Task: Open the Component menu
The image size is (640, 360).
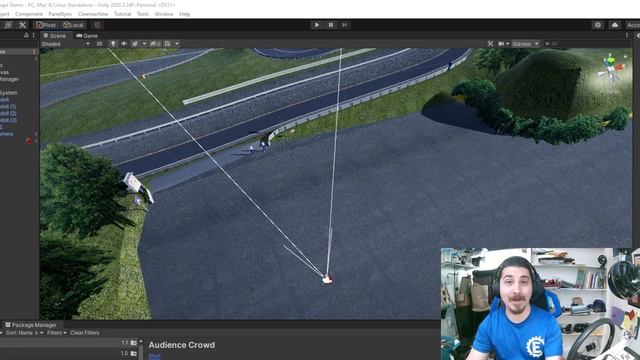Action: coord(29,14)
